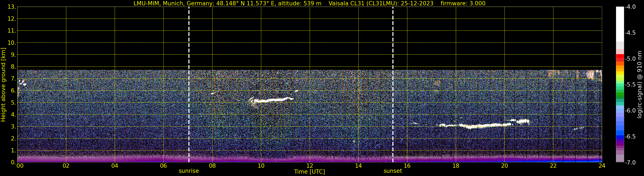Click the white top of the colorbar
Screen dimensions: 644x176
tap(620, 24)
